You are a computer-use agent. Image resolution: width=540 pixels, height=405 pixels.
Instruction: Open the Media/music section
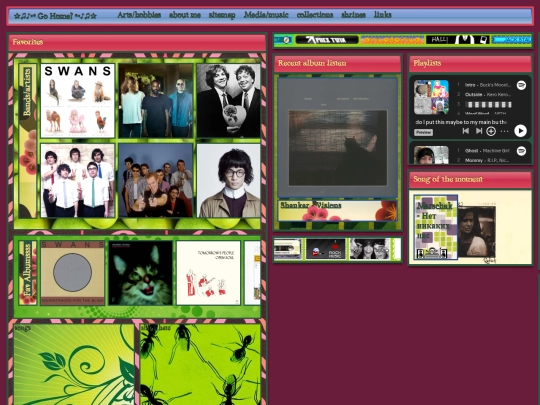click(266, 15)
